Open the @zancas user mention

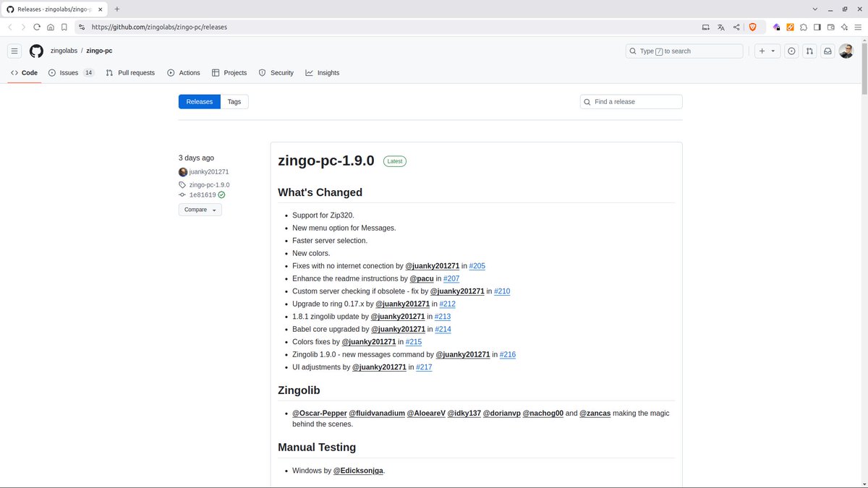(x=595, y=414)
